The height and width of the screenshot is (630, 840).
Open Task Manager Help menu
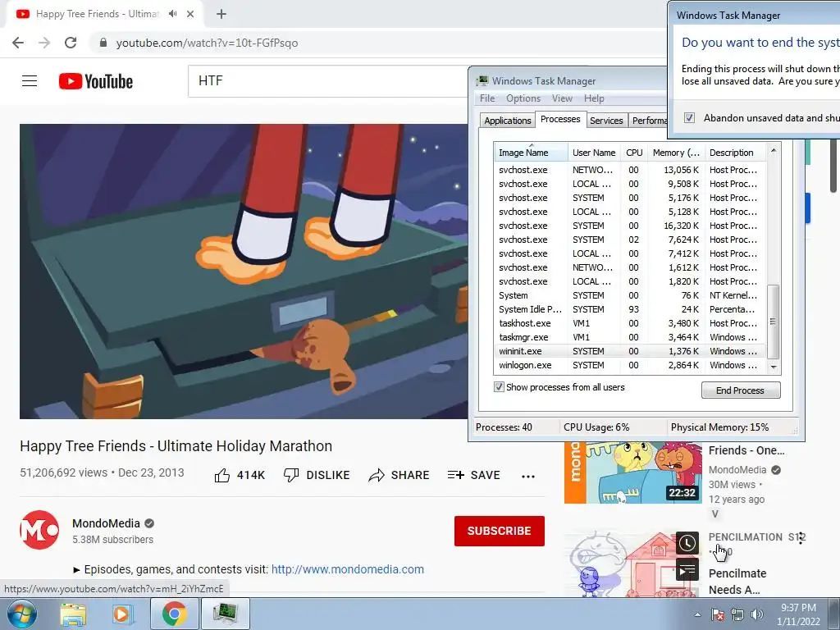[594, 98]
